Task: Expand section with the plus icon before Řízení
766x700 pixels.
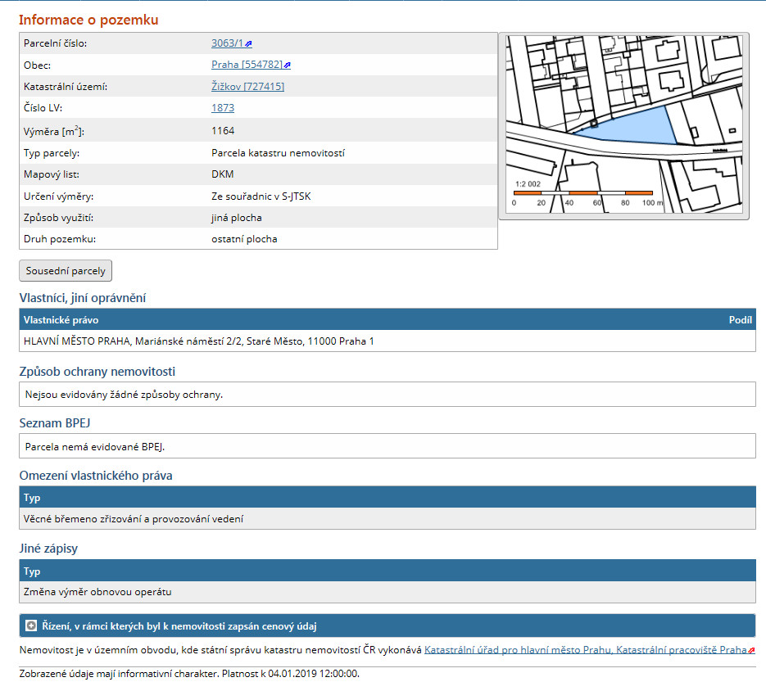Action: (x=31, y=626)
